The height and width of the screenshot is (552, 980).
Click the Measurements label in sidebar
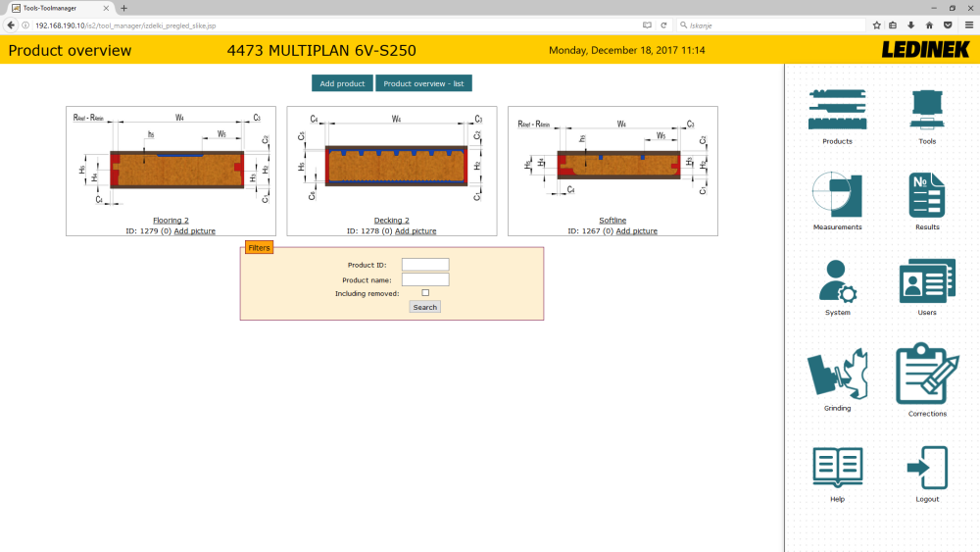point(837,226)
